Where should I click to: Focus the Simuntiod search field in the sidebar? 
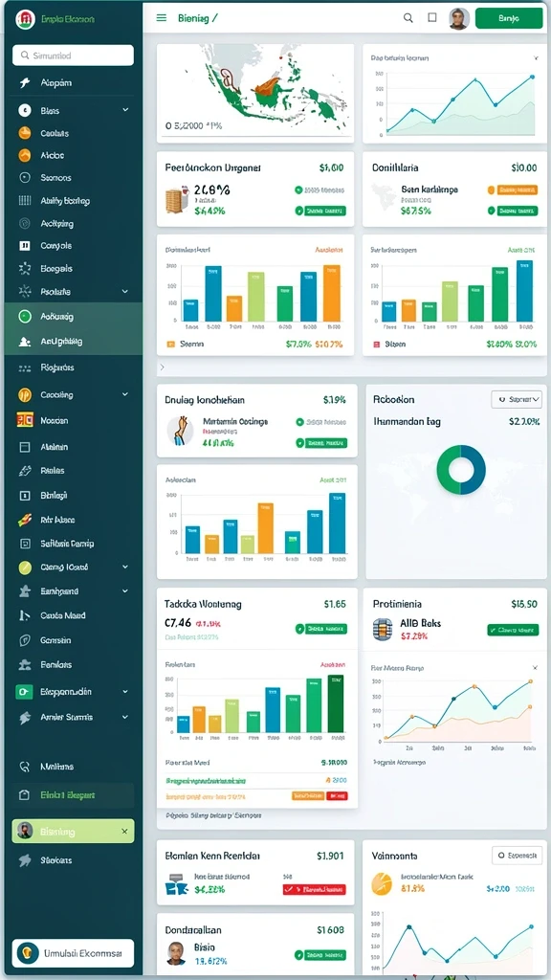coord(73,55)
